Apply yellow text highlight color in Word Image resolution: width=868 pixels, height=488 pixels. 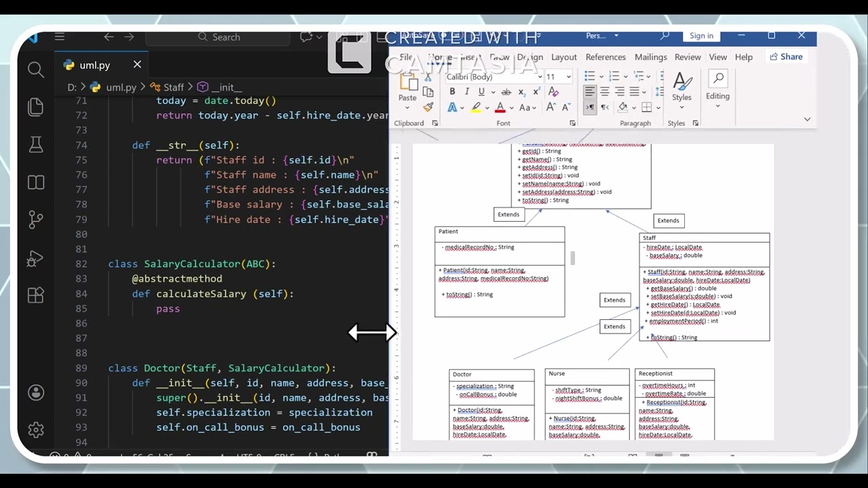click(x=476, y=107)
